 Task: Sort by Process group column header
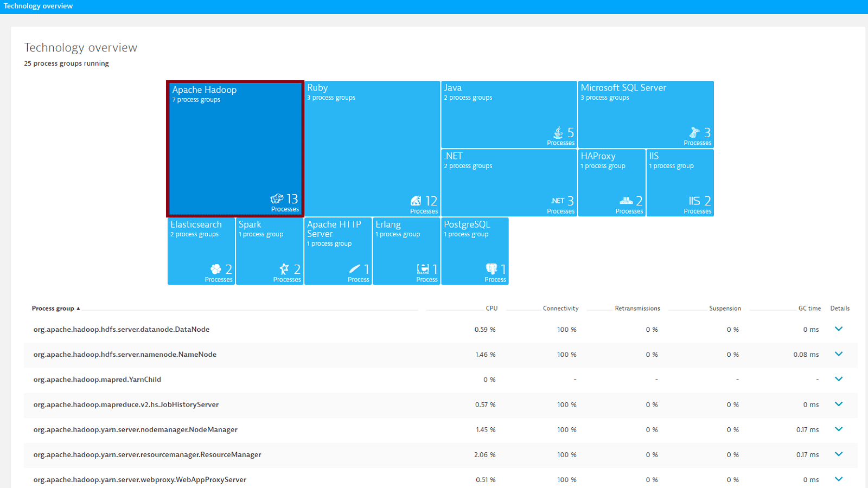(x=56, y=309)
